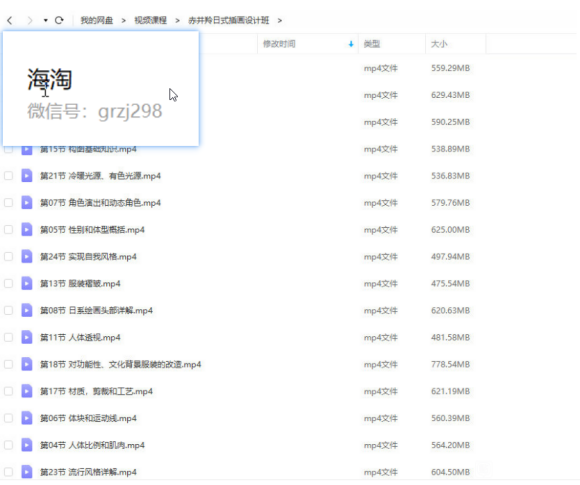Open 第18节 对功能性、文化背景服装的改造.mp4
580x485 pixels.
tap(121, 364)
